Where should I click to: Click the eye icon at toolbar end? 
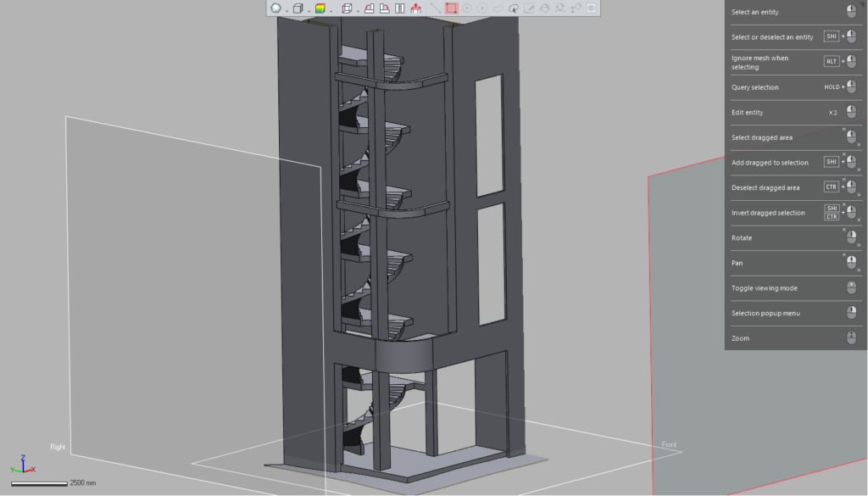[591, 8]
